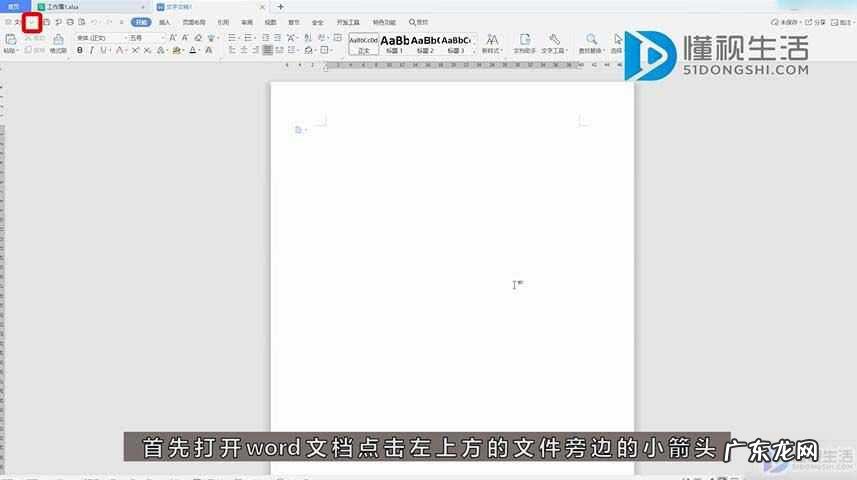Click the search box in ribbon tab row
The width and height of the screenshot is (857, 480).
pos(419,22)
